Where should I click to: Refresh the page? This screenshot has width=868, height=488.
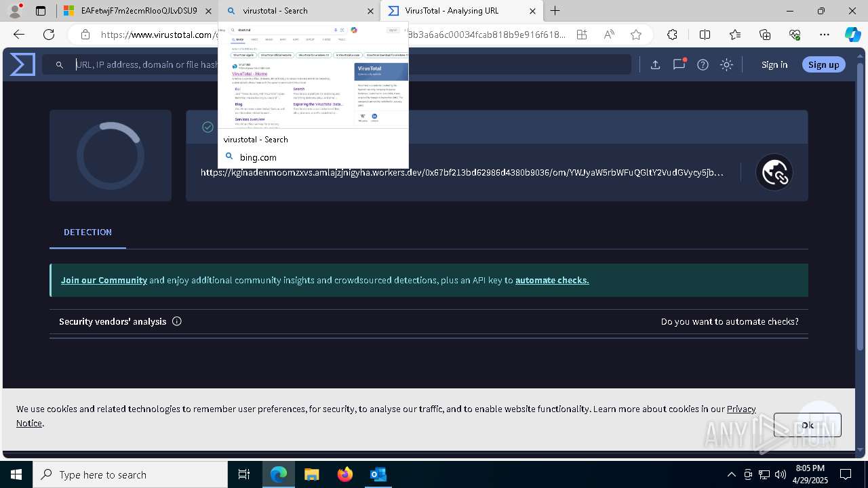tap(49, 35)
